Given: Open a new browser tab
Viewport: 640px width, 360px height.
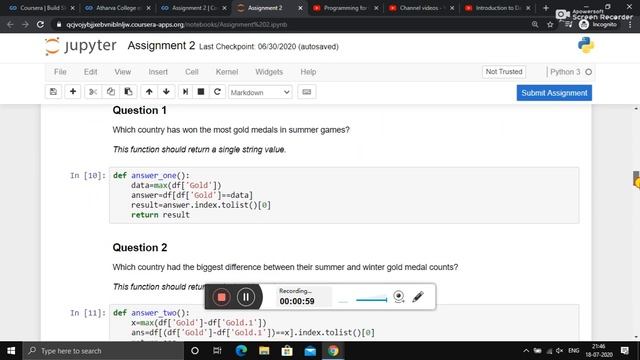Looking at the screenshot, I should pyautogui.click(x=546, y=8).
